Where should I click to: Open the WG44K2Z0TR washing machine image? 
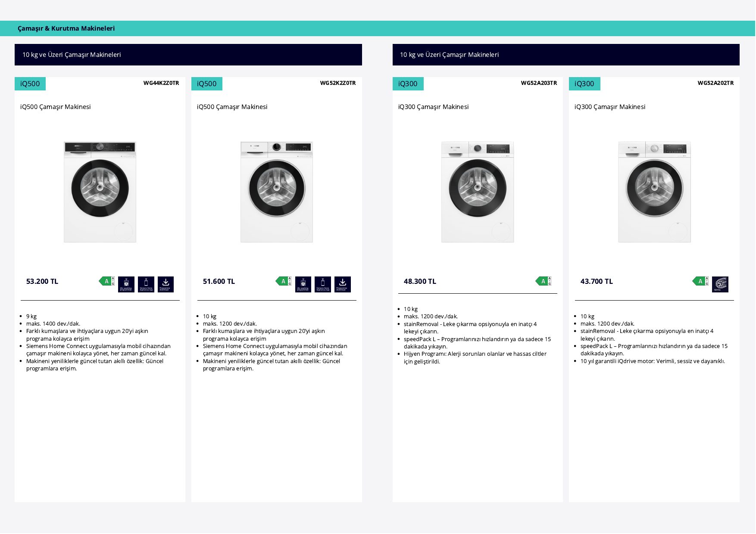pyautogui.click(x=100, y=192)
